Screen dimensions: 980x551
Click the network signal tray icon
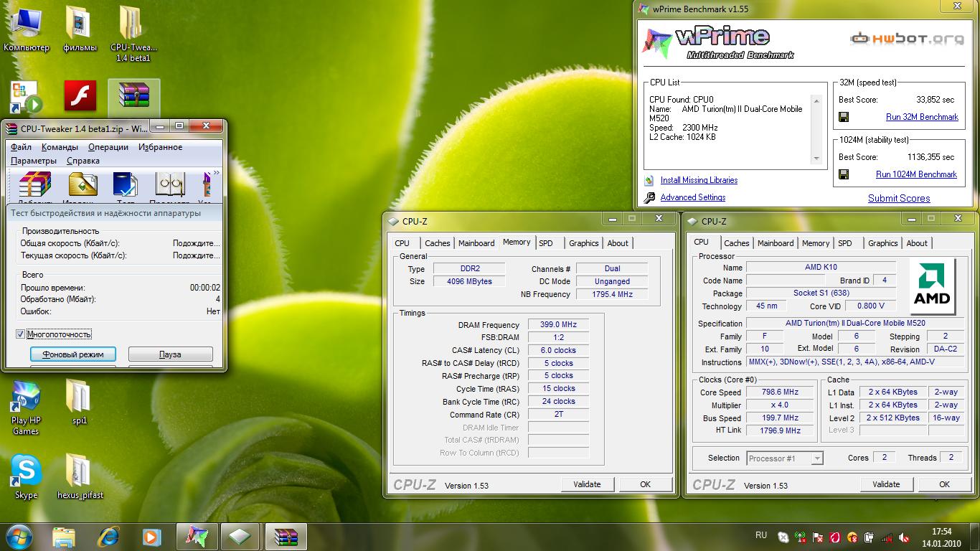(x=887, y=537)
